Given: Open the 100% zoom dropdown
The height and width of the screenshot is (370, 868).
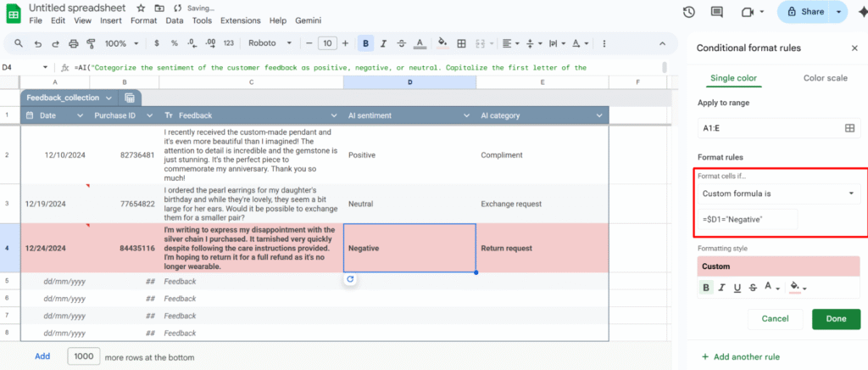Looking at the screenshot, I should coord(120,43).
